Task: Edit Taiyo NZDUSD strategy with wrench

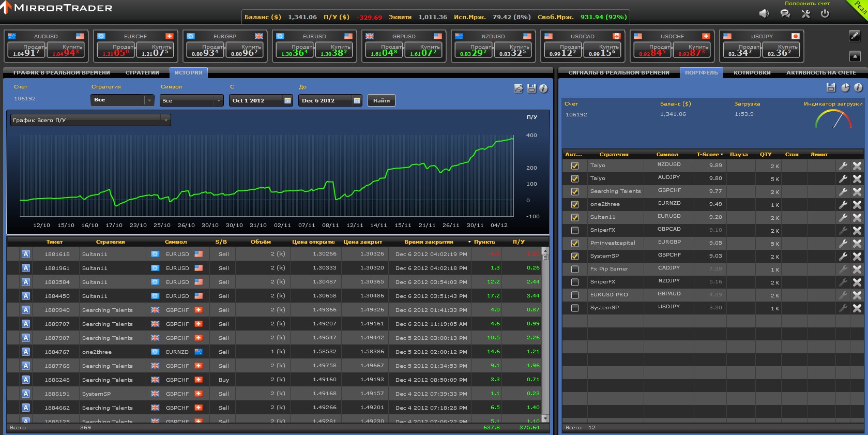Action: (843, 166)
